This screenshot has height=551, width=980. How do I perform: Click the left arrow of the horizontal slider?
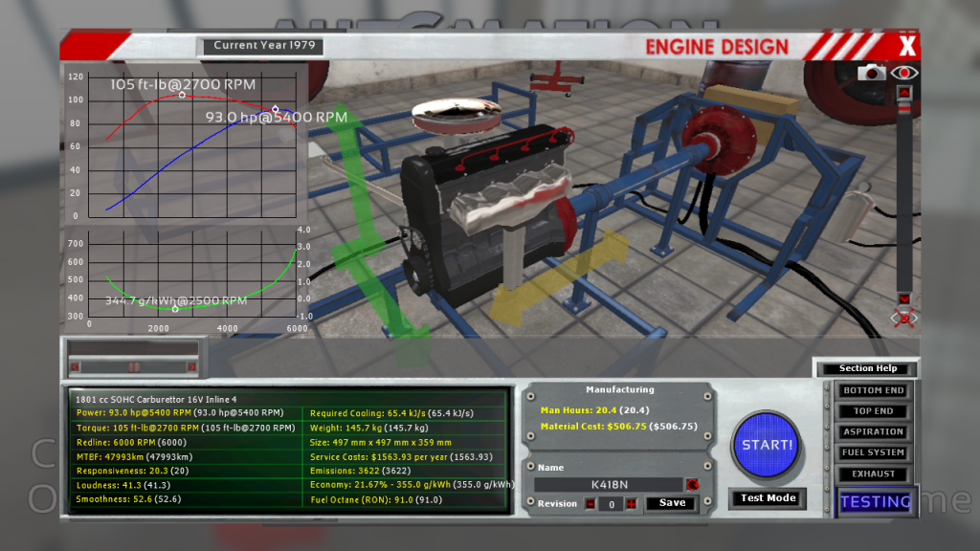tap(75, 366)
